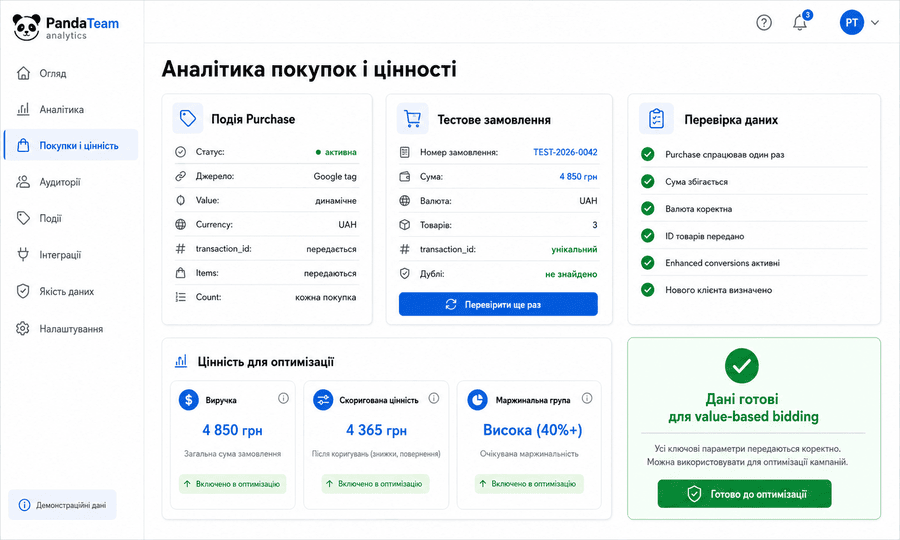
Task: Click the Валюта globe icon in test order
Action: pos(405,201)
